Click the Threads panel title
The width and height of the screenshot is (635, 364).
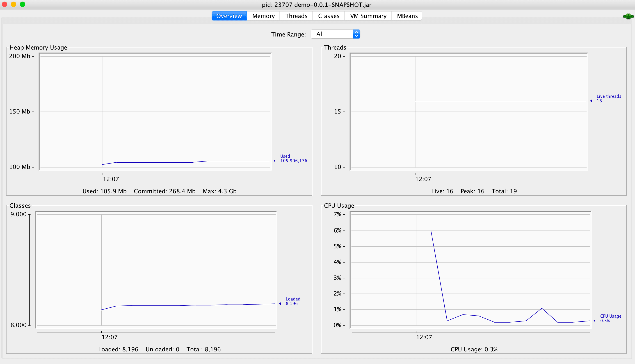pyautogui.click(x=335, y=48)
